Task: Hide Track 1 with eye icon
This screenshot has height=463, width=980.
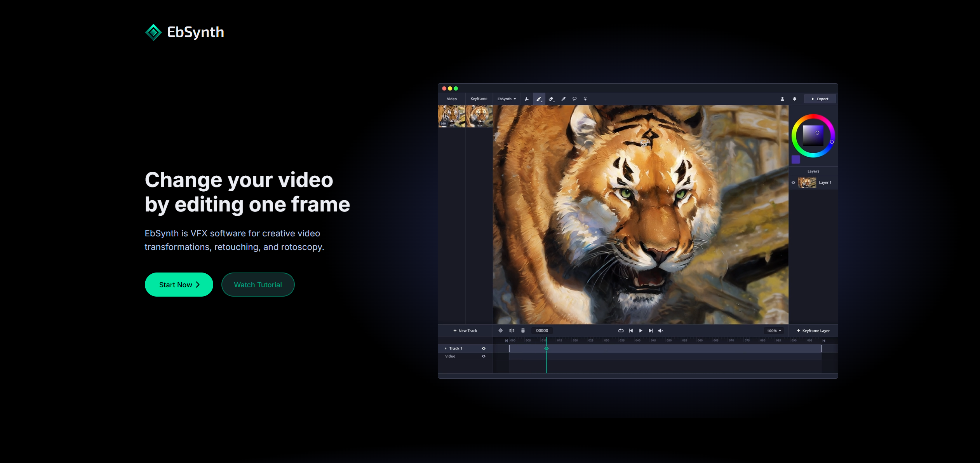Action: tap(484, 349)
